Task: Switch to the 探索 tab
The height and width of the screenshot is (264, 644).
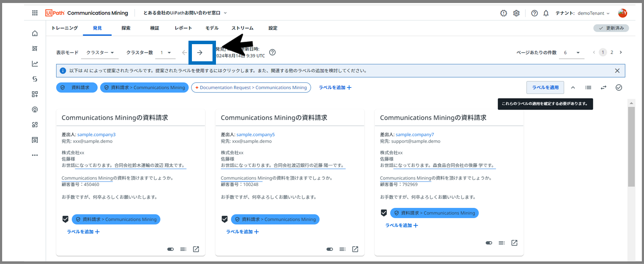Action: tap(126, 28)
